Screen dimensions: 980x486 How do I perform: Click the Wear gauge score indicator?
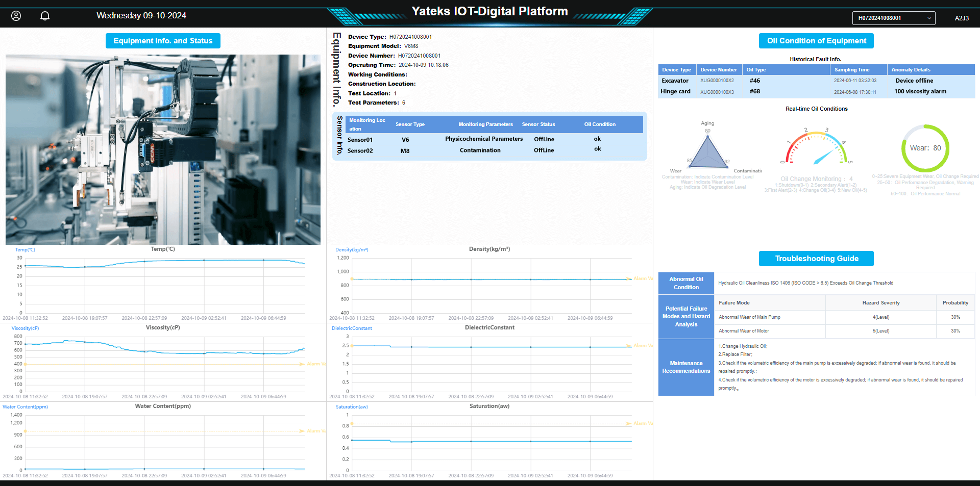[925, 148]
